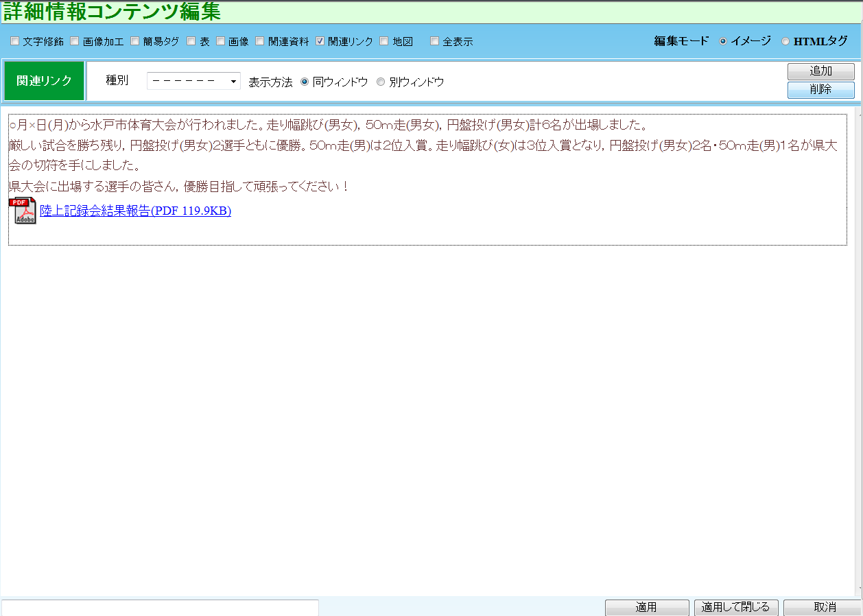Screen dimensions: 863x616
Task: Click the 詳細情報コンテンツ編集 heading
Action: 112,12
